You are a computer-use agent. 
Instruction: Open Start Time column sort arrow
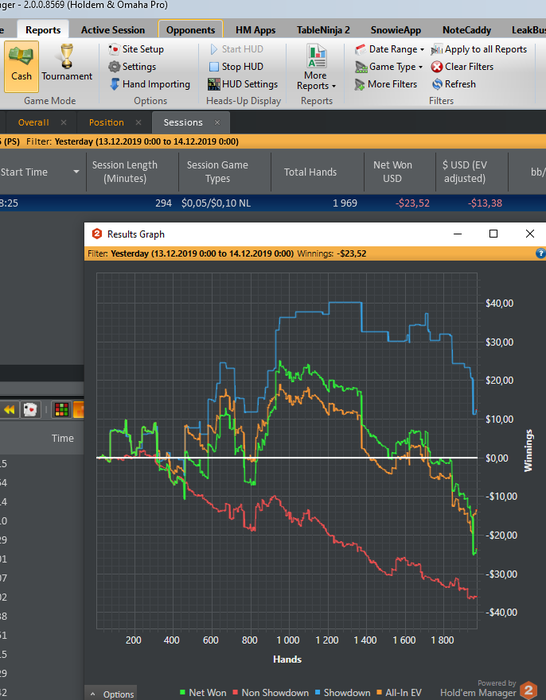pos(76,172)
